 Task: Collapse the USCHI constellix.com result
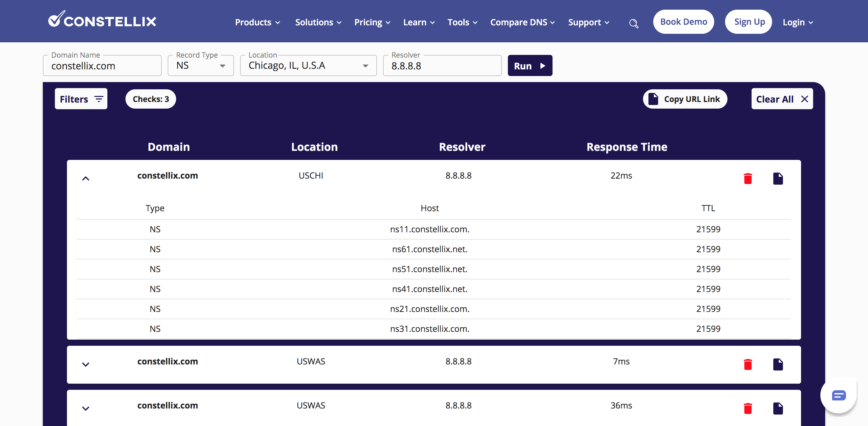coord(86,179)
